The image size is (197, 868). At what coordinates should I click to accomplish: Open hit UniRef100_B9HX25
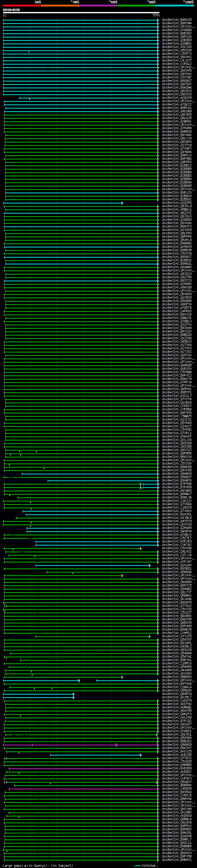[x=177, y=20]
